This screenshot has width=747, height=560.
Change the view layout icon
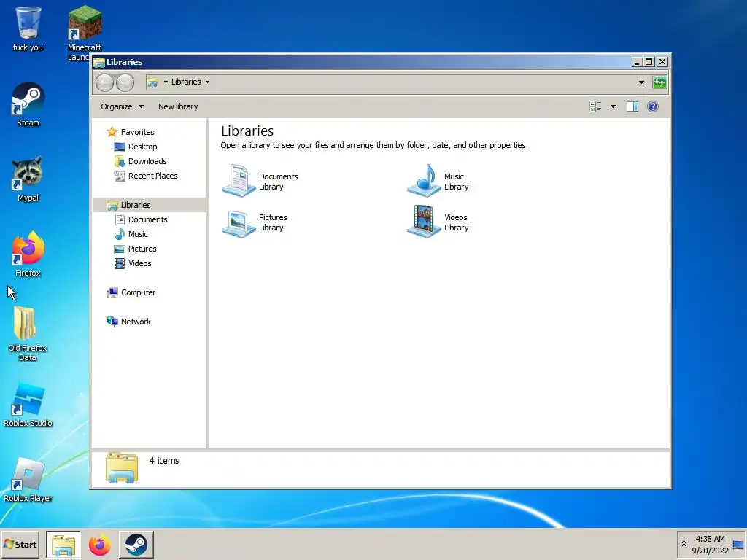(x=595, y=106)
